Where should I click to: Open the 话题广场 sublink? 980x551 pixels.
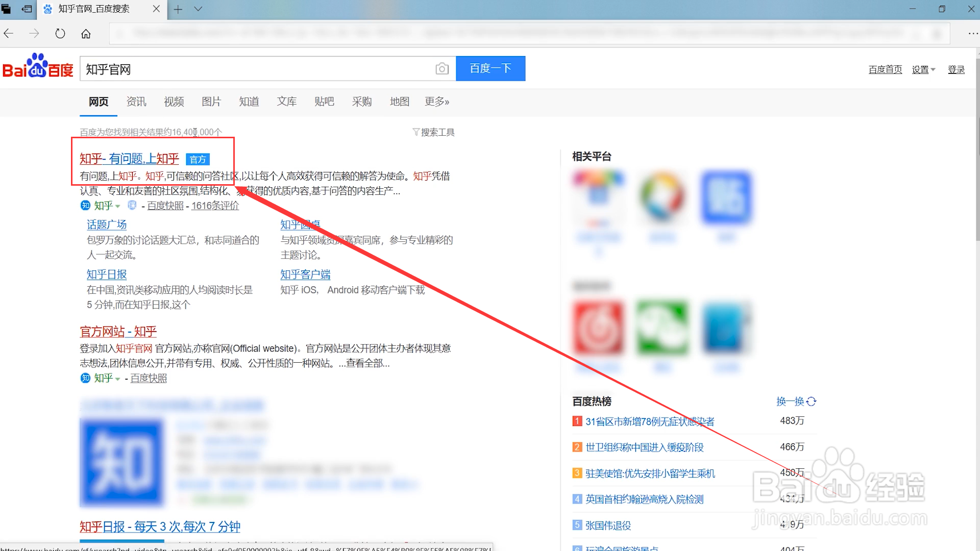click(x=107, y=224)
